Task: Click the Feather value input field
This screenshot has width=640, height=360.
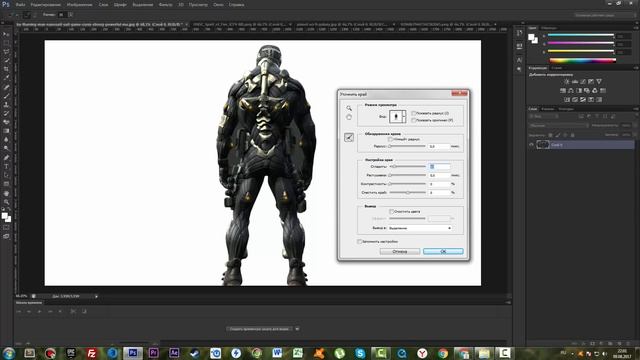Action: (439, 175)
